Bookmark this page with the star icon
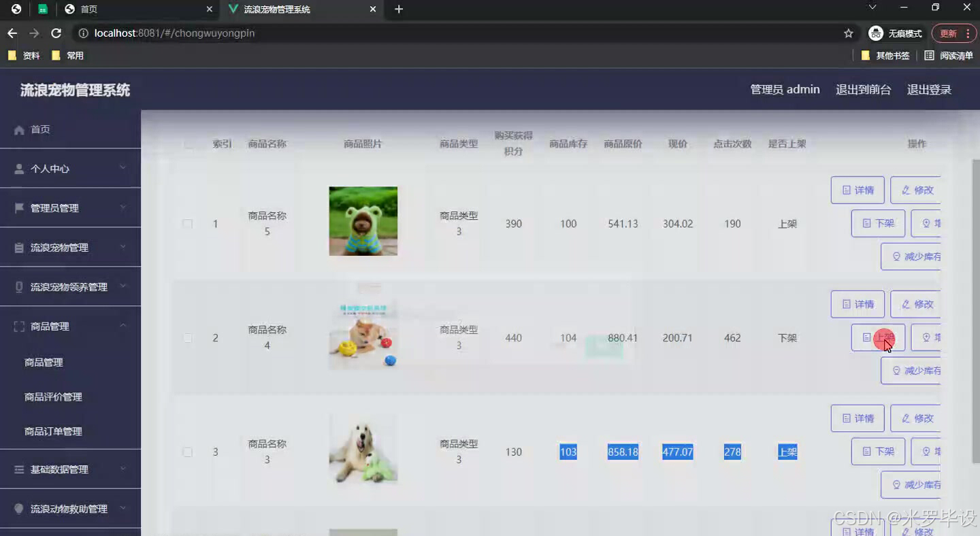Viewport: 980px width, 536px height. pyautogui.click(x=849, y=33)
